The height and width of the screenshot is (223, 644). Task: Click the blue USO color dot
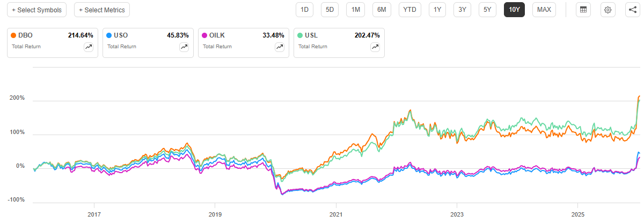pos(109,35)
